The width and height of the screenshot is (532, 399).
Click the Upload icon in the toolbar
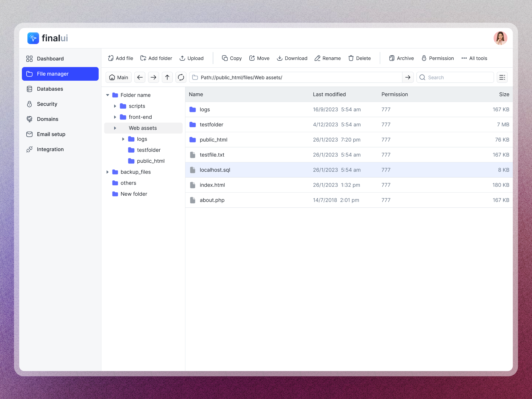click(x=182, y=58)
